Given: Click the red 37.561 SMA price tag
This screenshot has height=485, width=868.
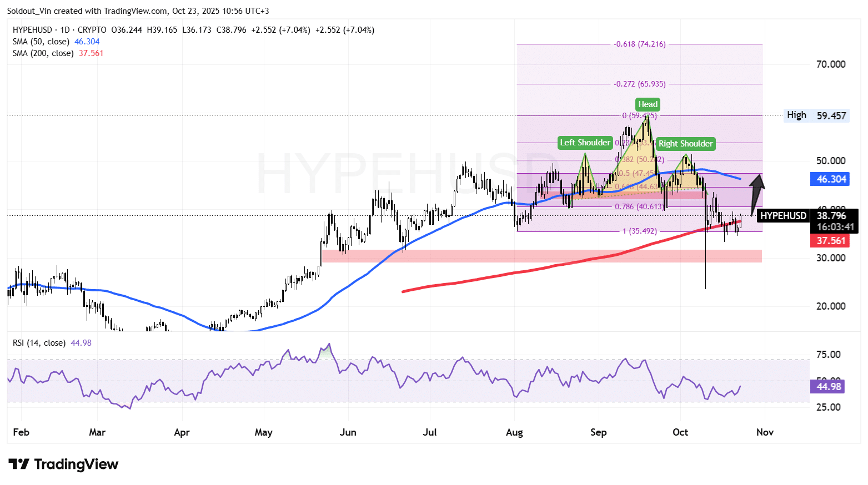Looking at the screenshot, I should (831, 241).
